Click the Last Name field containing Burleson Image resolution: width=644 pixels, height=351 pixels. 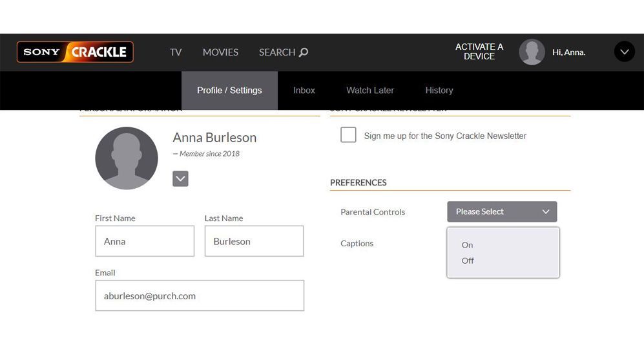[x=254, y=241]
